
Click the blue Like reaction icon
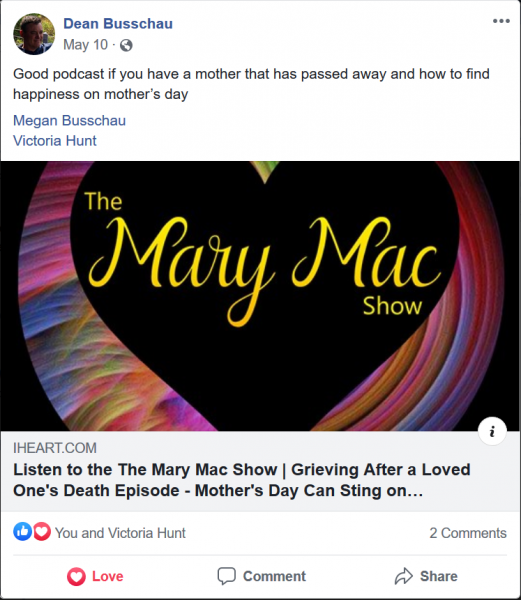pyautogui.click(x=23, y=532)
